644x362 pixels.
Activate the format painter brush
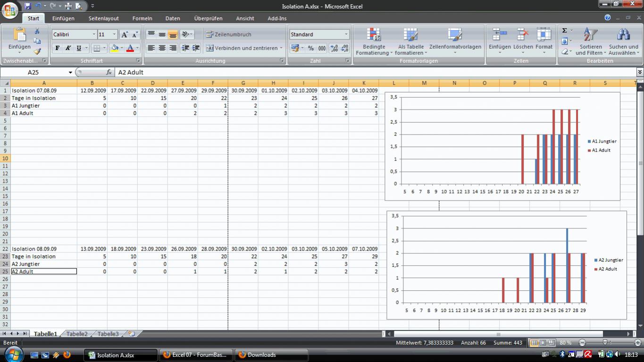(37, 51)
